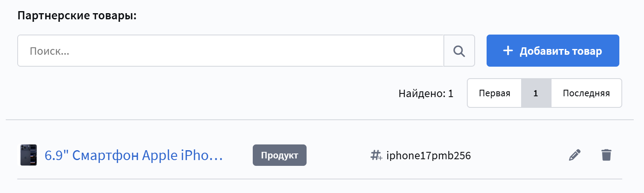Image resolution: width=644 pixels, height=193 pixels.
Task: Open the iPhone product thumbnail image
Action: tap(28, 155)
